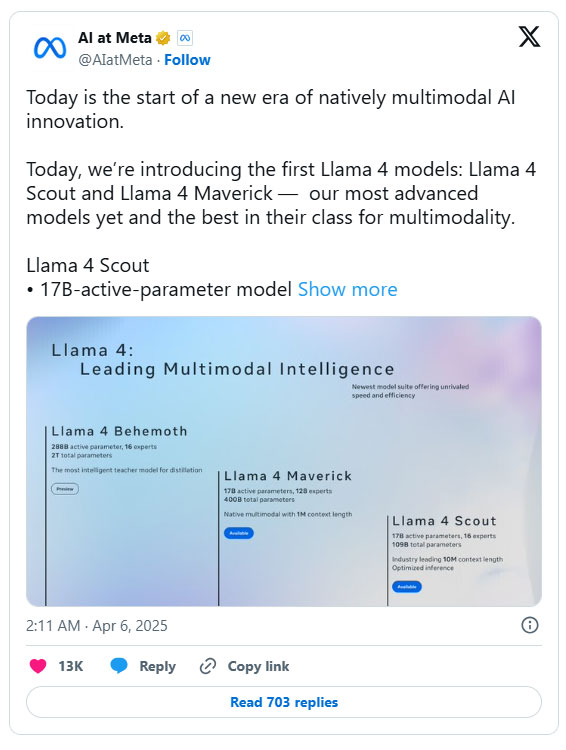Screen dimensions: 566x750
Task: Follow the AIatMeta account
Action: 187,60
